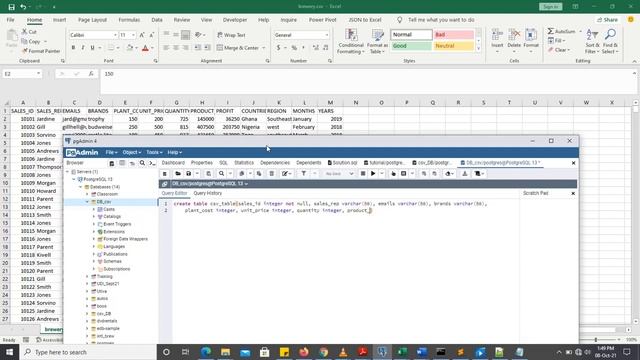Click Format as Table in Excel ribbon
640x360 pixels.
378,41
